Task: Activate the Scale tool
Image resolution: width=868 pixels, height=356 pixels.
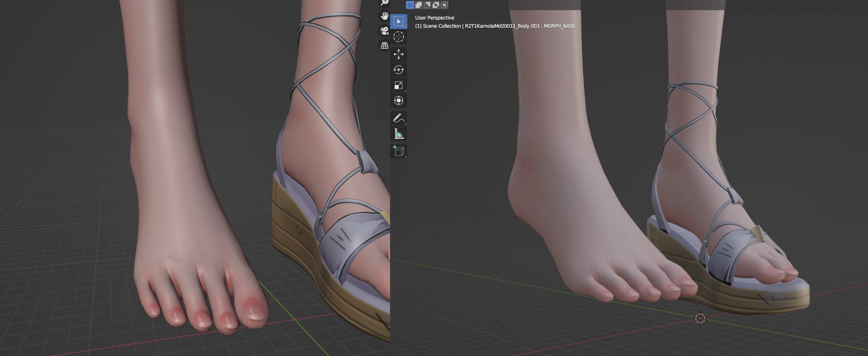Action: (399, 85)
